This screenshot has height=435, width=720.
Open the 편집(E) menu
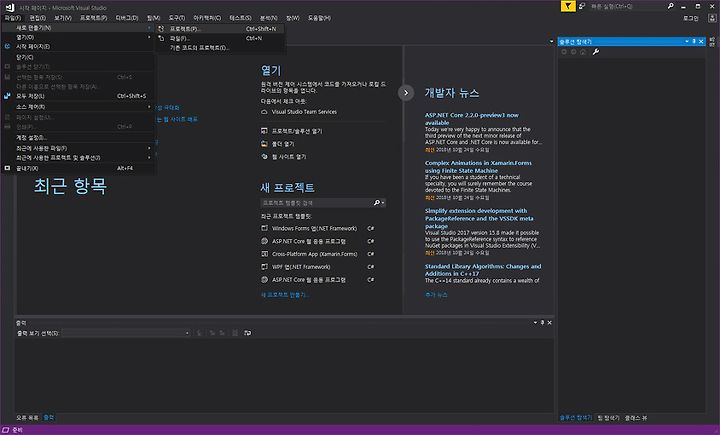[38, 18]
